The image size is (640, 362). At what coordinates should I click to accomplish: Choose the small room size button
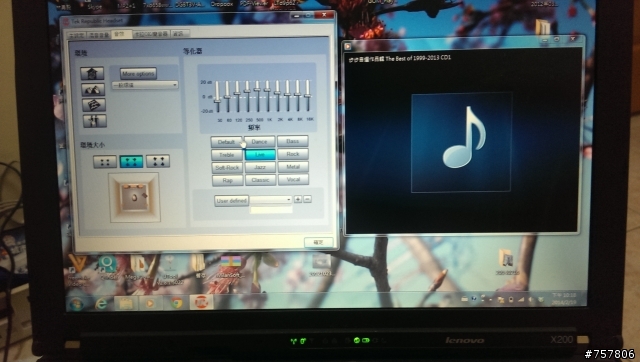click(104, 162)
